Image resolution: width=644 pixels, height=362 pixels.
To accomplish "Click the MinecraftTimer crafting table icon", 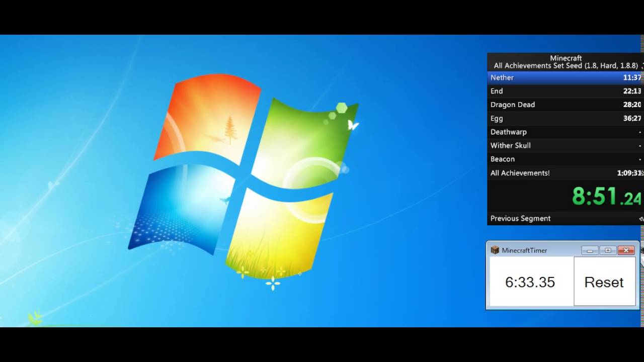I will [495, 250].
